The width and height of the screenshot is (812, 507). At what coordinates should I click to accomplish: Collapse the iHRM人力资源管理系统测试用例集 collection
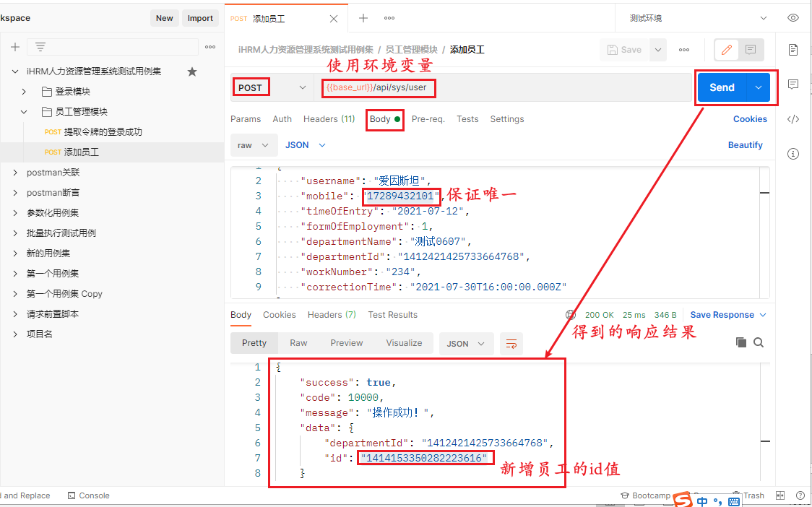point(15,71)
